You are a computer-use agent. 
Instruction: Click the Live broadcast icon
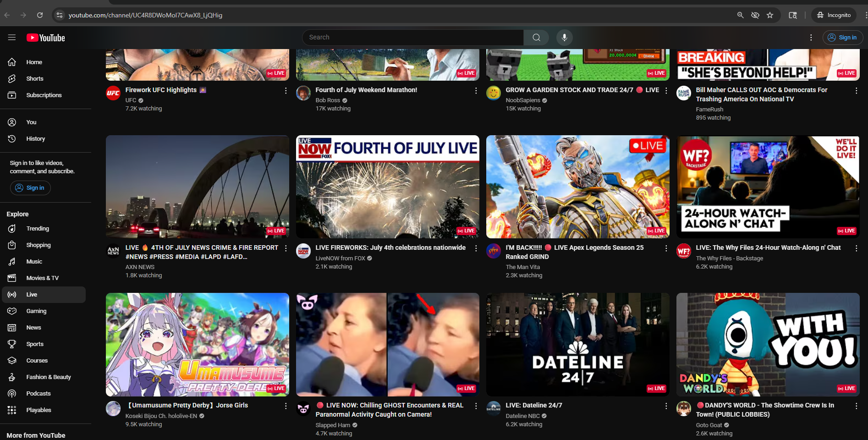[x=12, y=294]
